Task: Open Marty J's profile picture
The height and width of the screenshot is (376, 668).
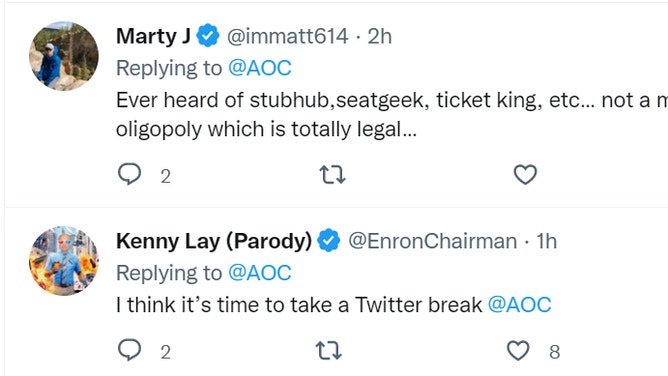Action: click(64, 56)
